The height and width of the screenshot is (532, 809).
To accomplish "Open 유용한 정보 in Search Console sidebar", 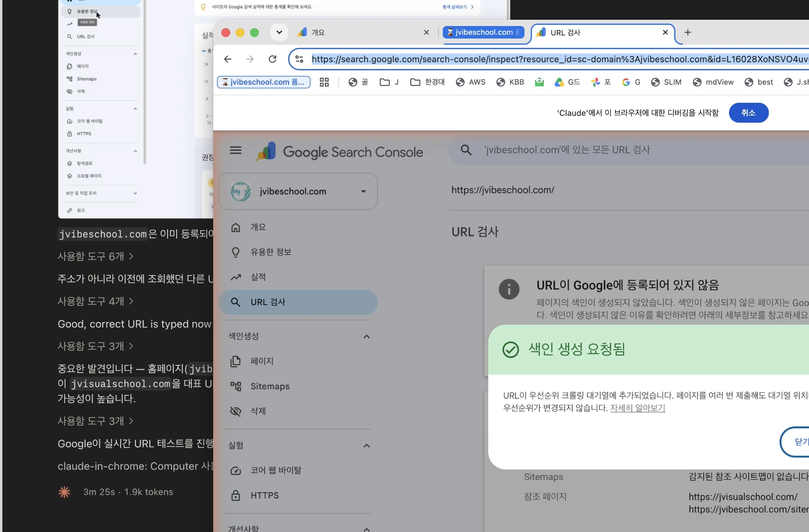I will pos(298,252).
